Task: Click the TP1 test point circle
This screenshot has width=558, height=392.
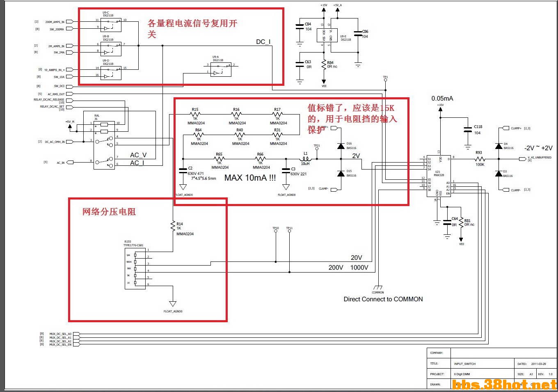Action: [x=385, y=80]
